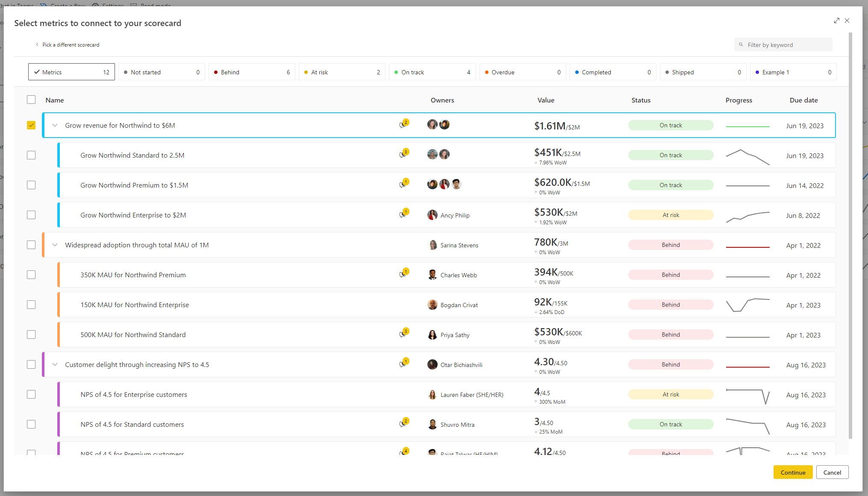Click Ancy Philip owner avatar
This screenshot has height=496, width=868.
433,215
